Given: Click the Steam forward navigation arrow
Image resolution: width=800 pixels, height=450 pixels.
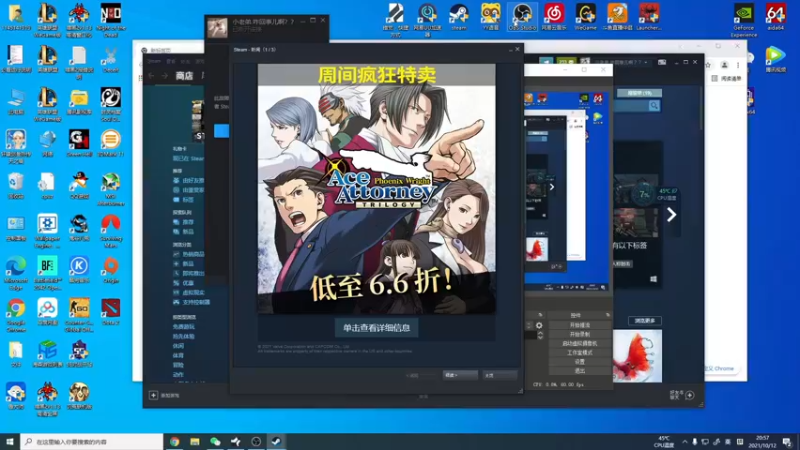Looking at the screenshot, I should tap(164, 76).
